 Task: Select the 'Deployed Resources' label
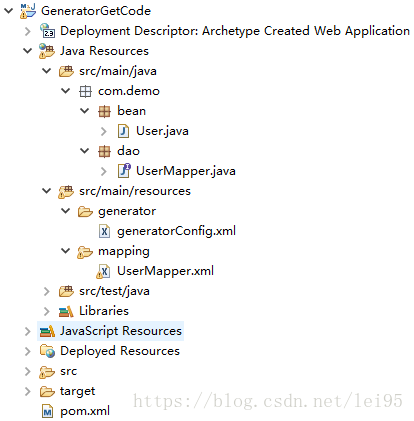pos(120,351)
